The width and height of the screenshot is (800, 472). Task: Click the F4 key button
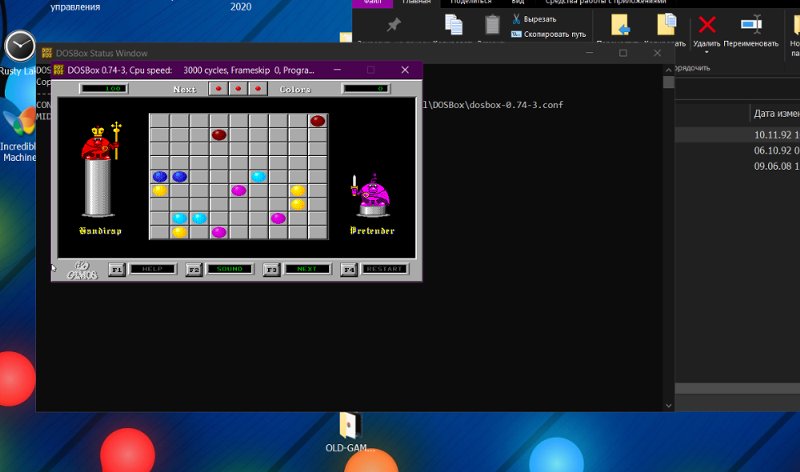349,269
